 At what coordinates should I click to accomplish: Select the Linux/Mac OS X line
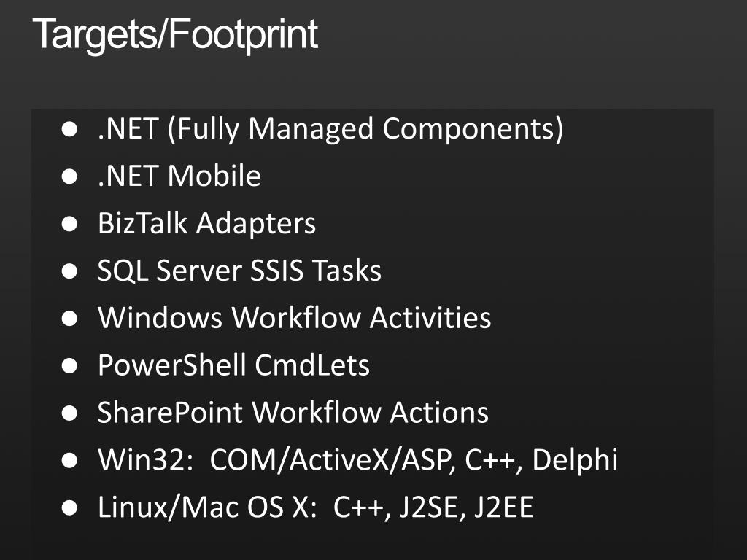(x=315, y=507)
